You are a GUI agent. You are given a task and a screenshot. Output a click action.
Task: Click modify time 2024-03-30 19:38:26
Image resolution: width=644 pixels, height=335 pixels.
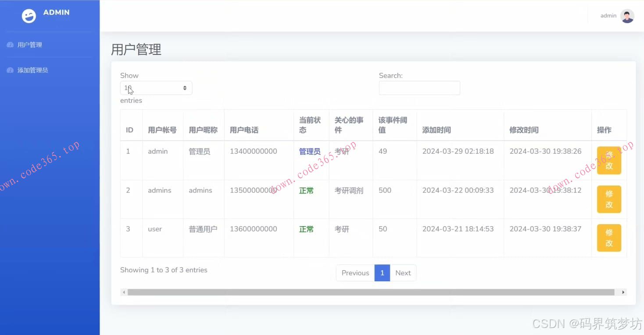(545, 151)
